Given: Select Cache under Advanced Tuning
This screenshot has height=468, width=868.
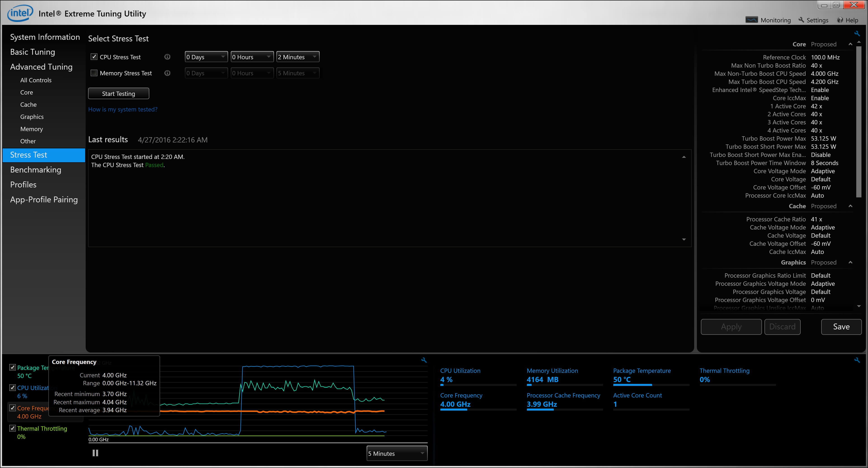Looking at the screenshot, I should (28, 104).
